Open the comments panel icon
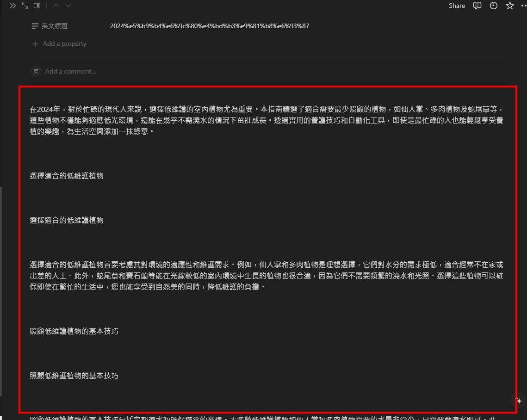The height and width of the screenshot is (420, 527). click(x=477, y=6)
